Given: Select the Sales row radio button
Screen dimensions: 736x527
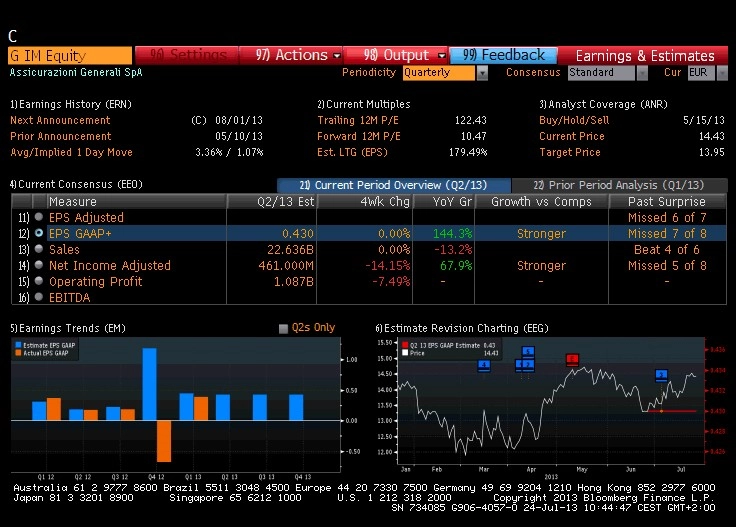Looking at the screenshot, I should (x=39, y=249).
